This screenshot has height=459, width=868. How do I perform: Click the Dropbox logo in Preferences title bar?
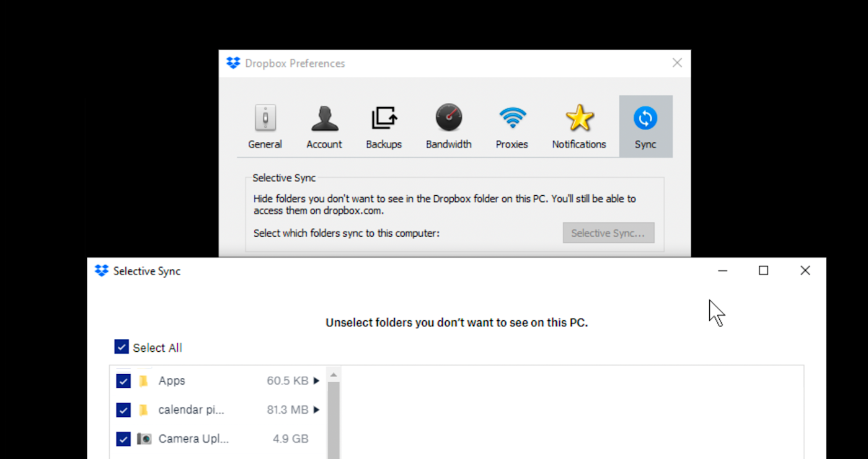[x=233, y=63]
